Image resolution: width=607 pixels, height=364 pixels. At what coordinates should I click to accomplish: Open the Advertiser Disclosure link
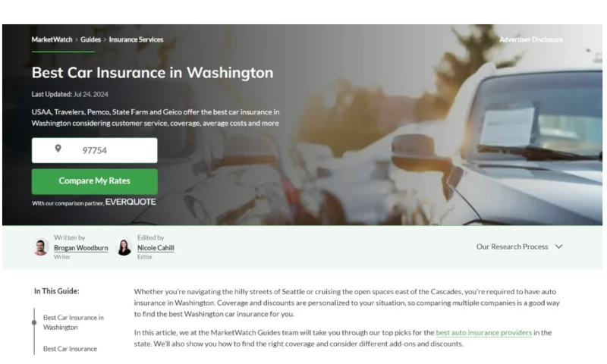tap(530, 39)
